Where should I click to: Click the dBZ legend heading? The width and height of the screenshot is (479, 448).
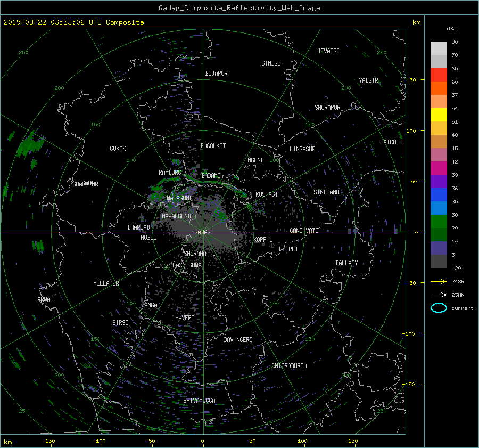tap(451, 29)
